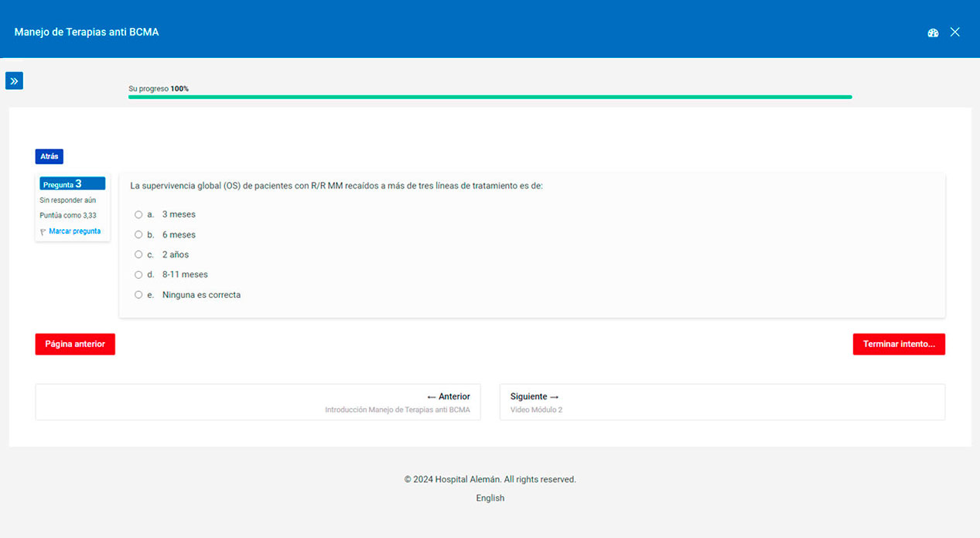Click the Marcar pregunta link

[74, 231]
